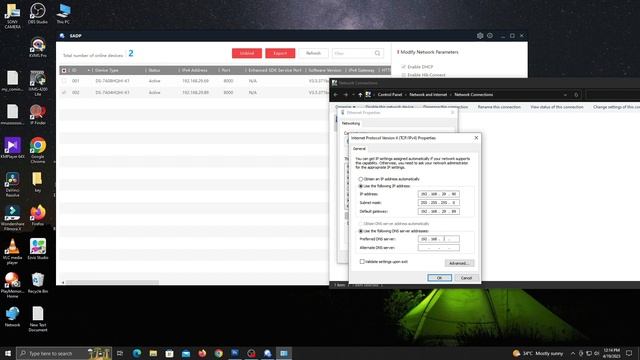The width and height of the screenshot is (640, 360).
Task: Open This PC desktop icon
Action: pyautogui.click(x=63, y=13)
